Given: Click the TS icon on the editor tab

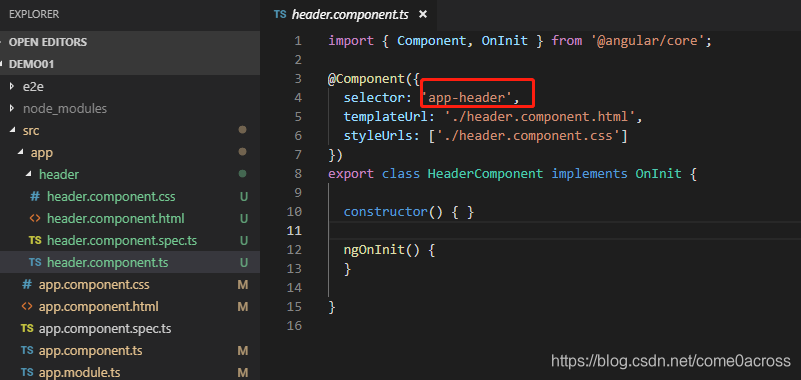Looking at the screenshot, I should click(279, 14).
